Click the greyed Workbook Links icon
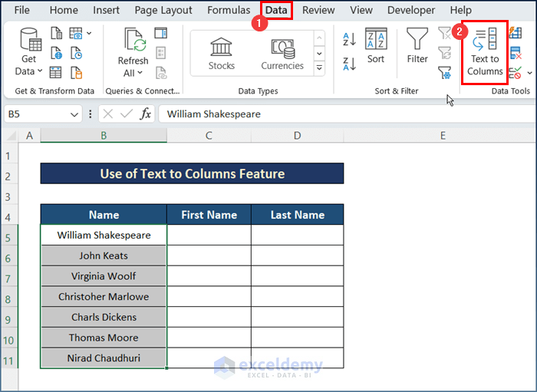Viewport: 537px width, 392px height. tap(161, 73)
